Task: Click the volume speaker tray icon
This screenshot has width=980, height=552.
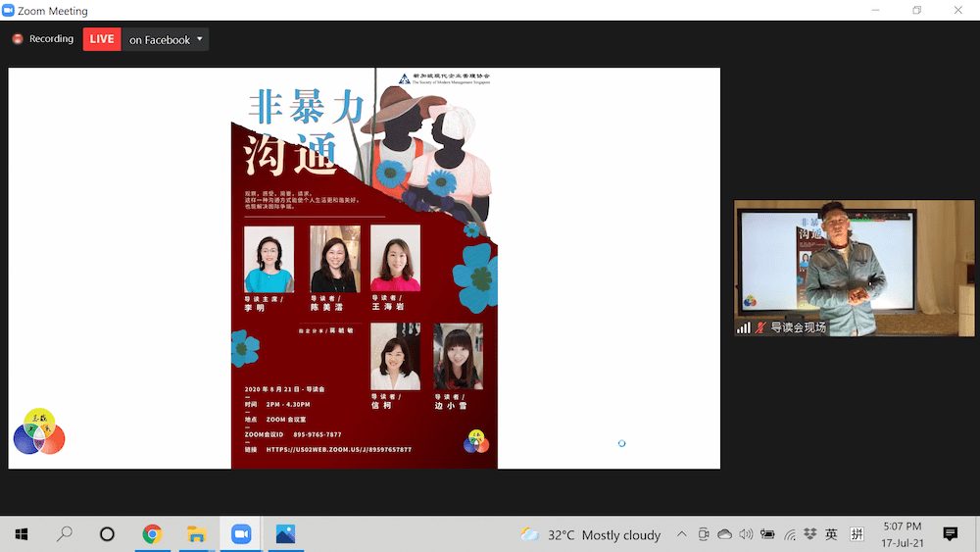Action: 746,534
